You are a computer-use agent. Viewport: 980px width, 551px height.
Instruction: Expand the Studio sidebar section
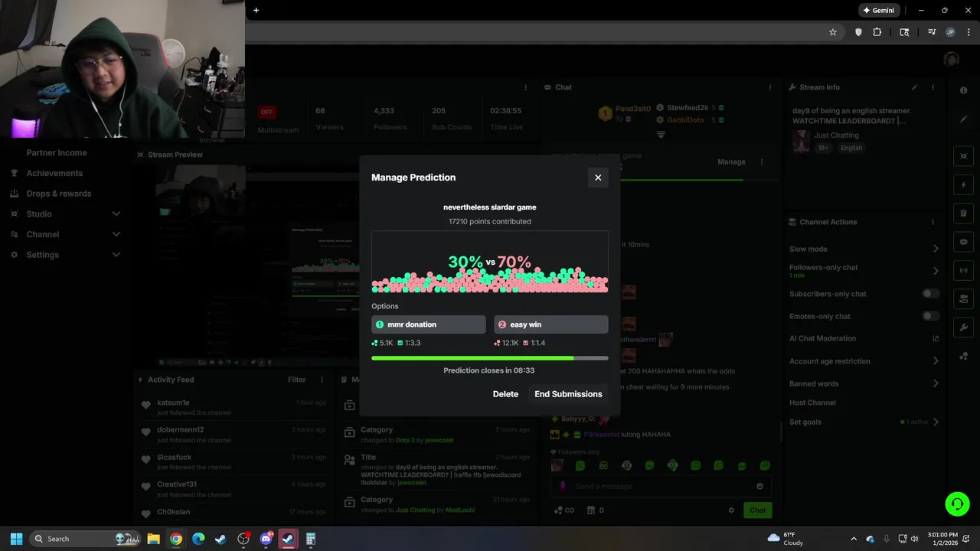click(x=65, y=214)
